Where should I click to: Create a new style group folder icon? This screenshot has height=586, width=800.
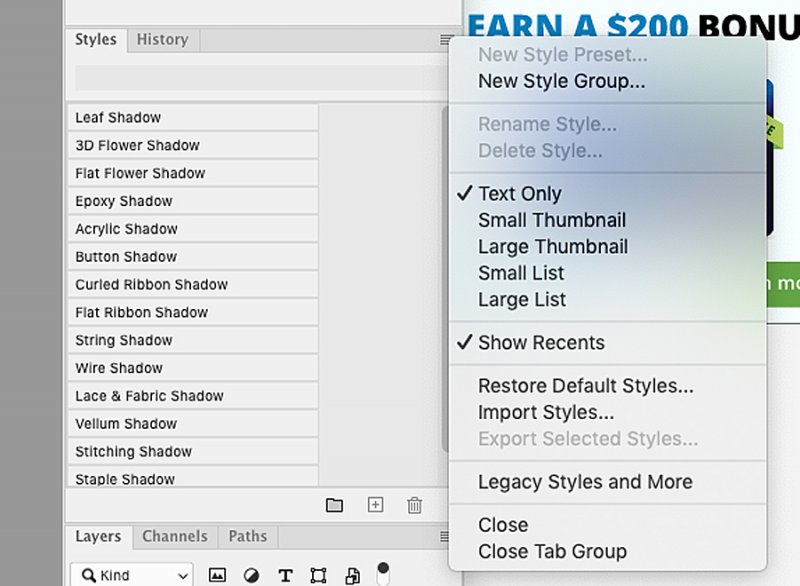click(x=334, y=505)
